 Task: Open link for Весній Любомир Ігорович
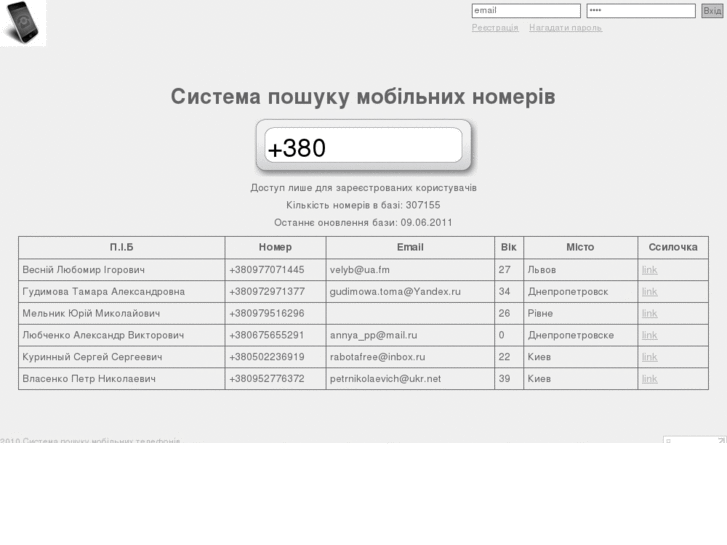(649, 270)
